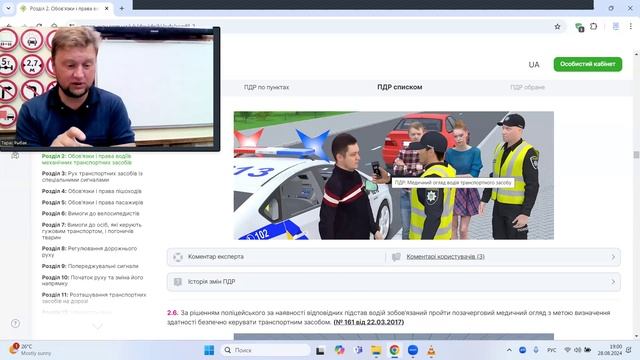Select "Розділ 2: Обов'язки і права водіїв"
Screen dimensions: 640x360
click(x=87, y=159)
